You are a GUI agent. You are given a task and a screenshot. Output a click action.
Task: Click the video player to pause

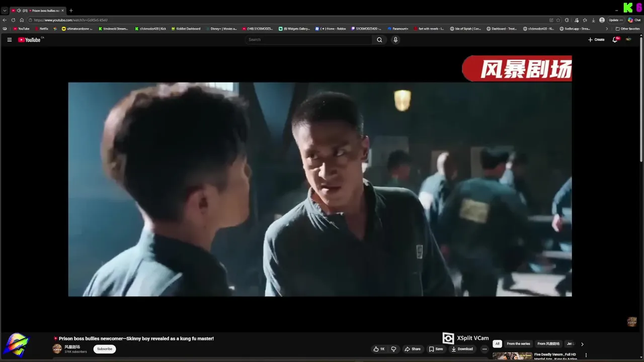[320, 189]
